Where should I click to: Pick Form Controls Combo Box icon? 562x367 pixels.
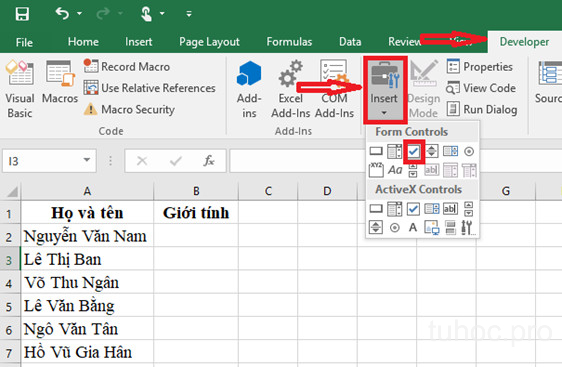(395, 151)
